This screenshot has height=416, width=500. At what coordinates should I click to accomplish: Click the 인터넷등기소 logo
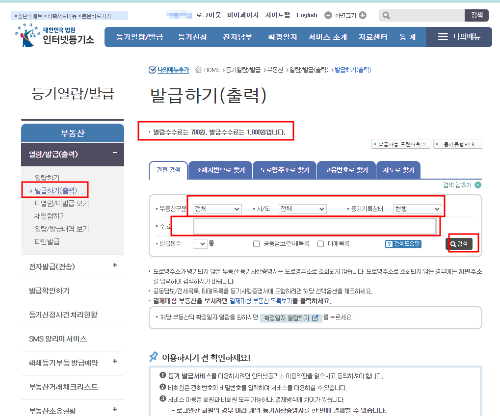[54, 36]
